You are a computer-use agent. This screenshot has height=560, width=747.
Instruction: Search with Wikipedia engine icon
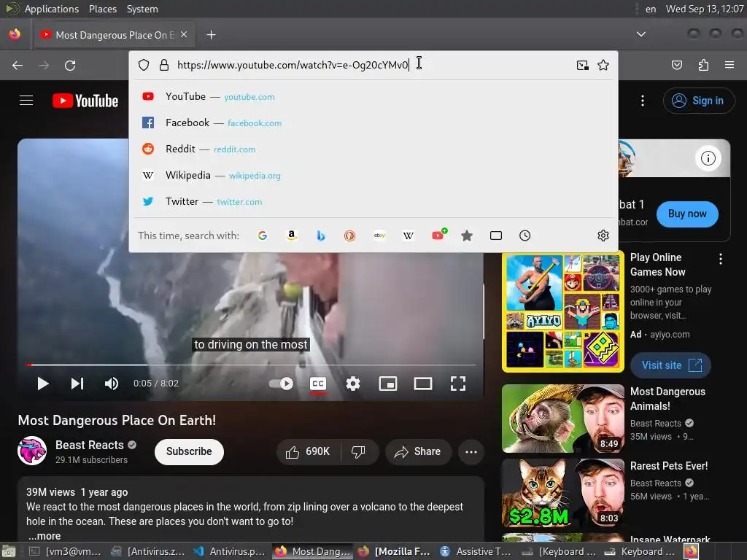tap(409, 236)
